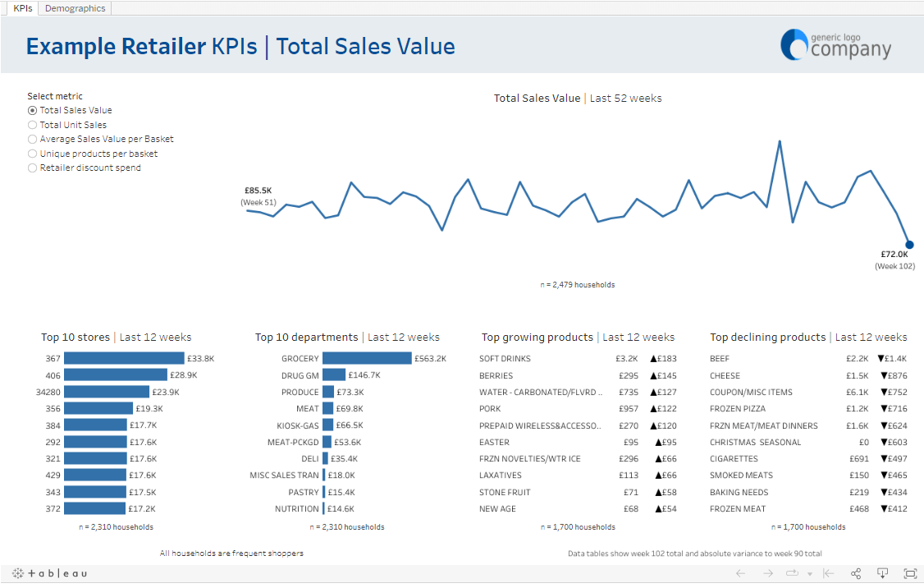The width and height of the screenshot is (924, 588).
Task: Click the COUPON/MISC ITEMS row
Action: pyautogui.click(x=808, y=392)
